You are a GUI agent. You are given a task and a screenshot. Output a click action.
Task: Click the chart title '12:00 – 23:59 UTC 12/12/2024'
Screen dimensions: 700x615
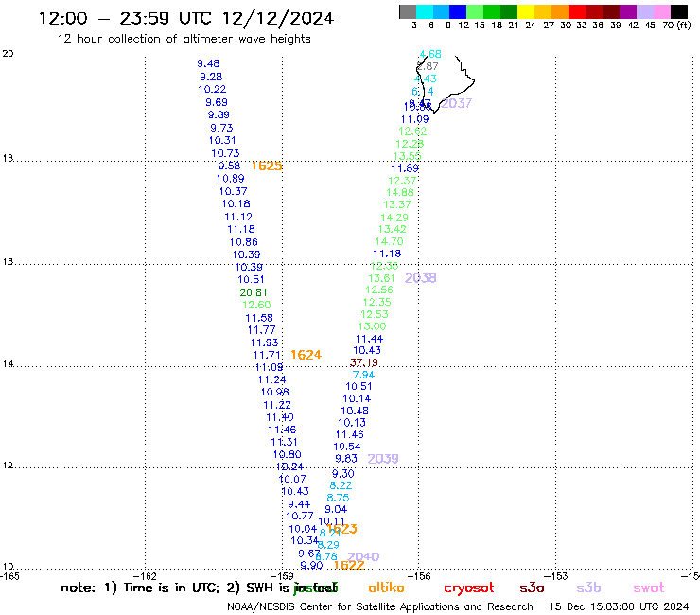(186, 18)
